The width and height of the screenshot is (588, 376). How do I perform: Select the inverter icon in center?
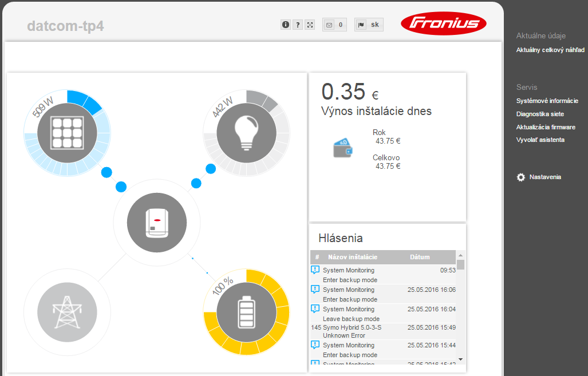coord(157,223)
